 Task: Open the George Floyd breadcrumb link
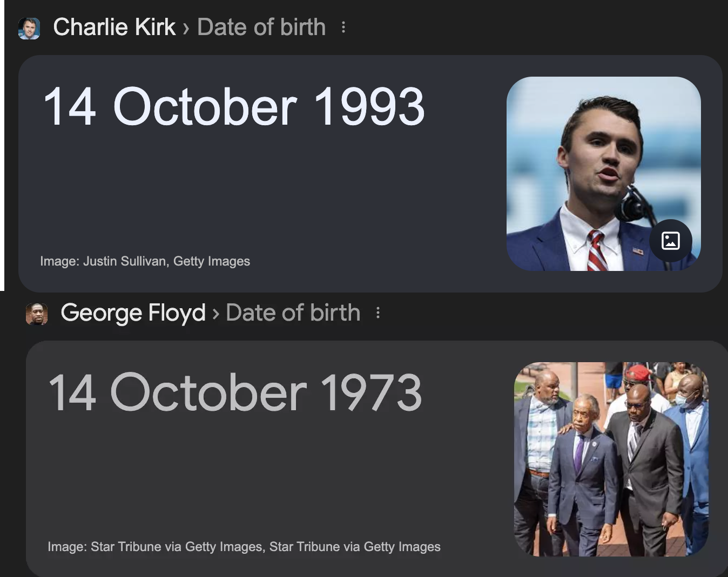point(133,313)
